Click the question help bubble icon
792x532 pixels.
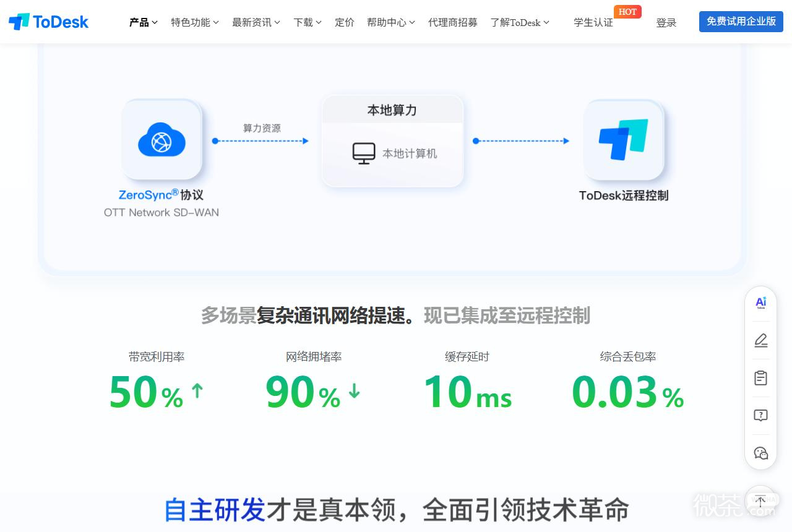tap(761, 416)
